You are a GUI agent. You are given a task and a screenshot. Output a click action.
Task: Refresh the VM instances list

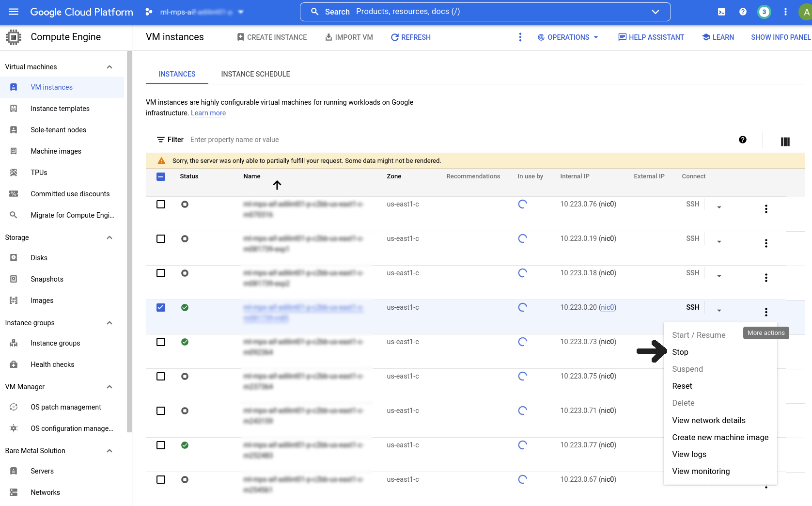411,37
